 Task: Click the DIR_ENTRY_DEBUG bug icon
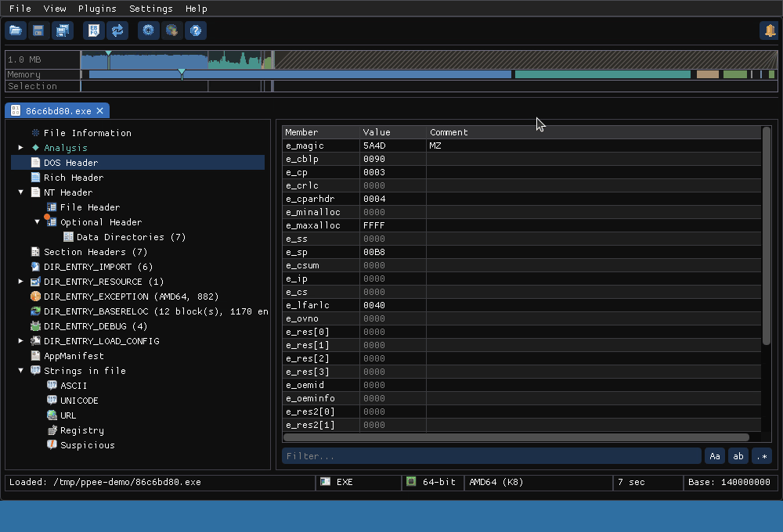click(x=35, y=326)
